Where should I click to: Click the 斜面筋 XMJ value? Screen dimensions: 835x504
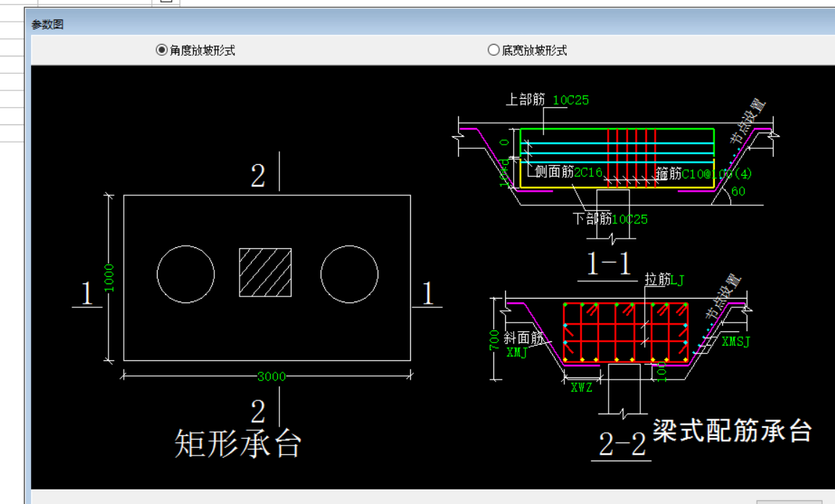pos(517,352)
